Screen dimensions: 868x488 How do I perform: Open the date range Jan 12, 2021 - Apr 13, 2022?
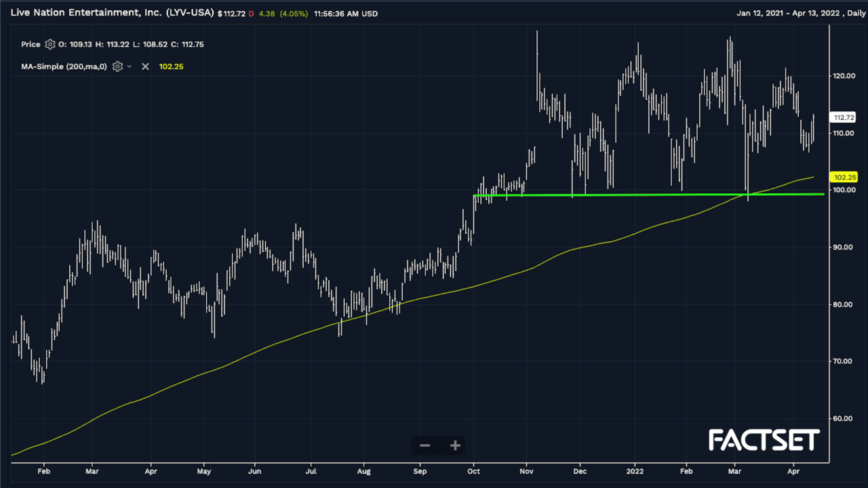(799, 14)
